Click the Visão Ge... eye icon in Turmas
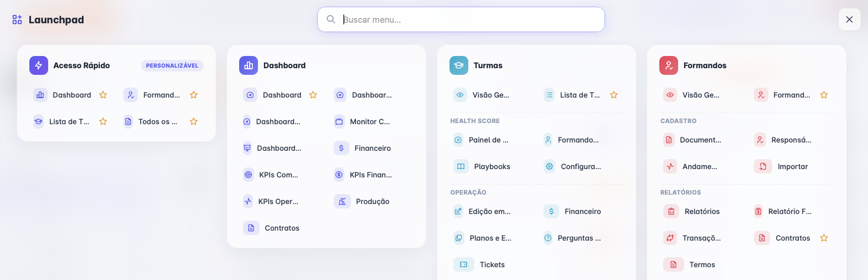868x280 pixels. point(460,95)
